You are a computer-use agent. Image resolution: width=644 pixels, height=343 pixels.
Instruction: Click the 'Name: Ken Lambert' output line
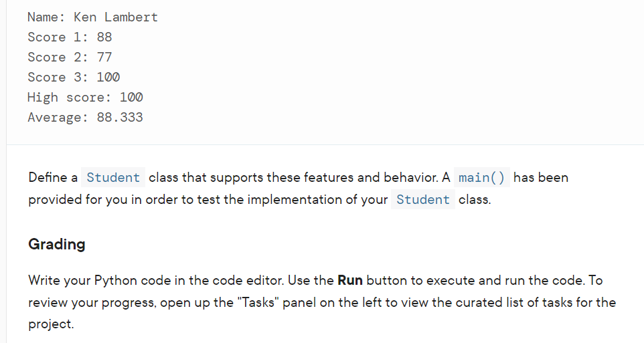pyautogui.click(x=92, y=17)
